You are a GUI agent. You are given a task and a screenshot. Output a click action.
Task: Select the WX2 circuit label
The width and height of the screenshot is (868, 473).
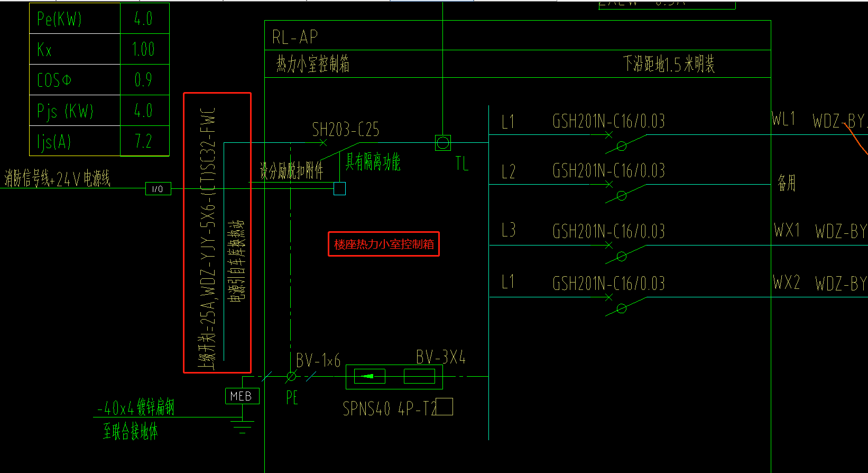[x=787, y=283]
